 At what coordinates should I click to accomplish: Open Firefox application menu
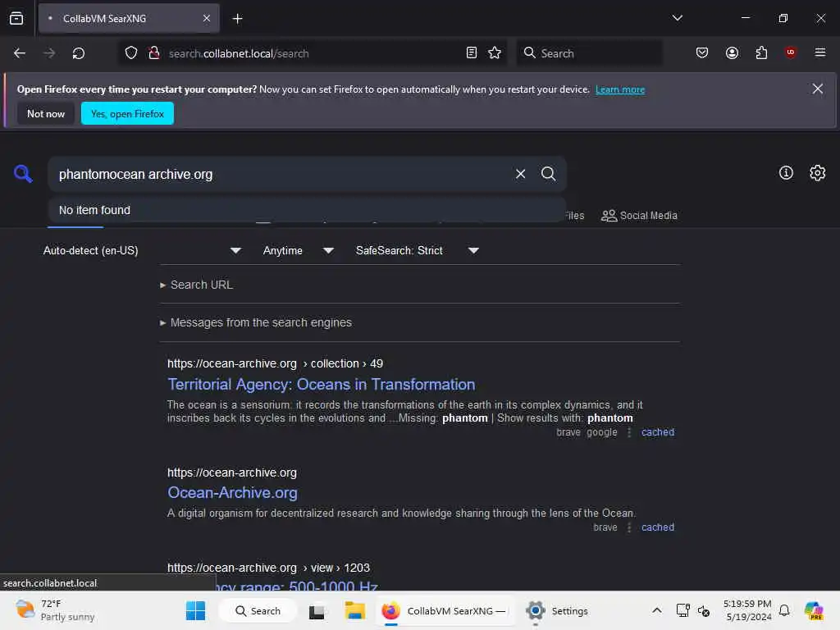tap(819, 52)
